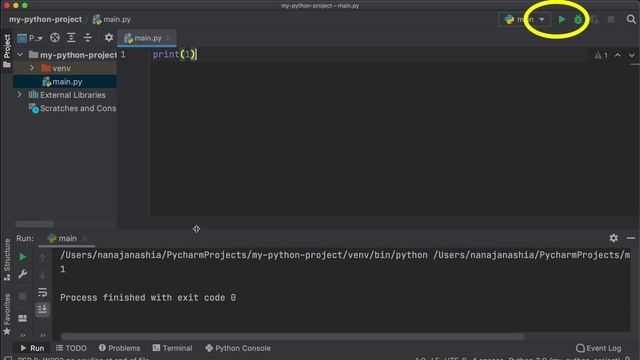Open Search Everywhere magnifier icon
The image size is (640, 360).
pos(631,19)
